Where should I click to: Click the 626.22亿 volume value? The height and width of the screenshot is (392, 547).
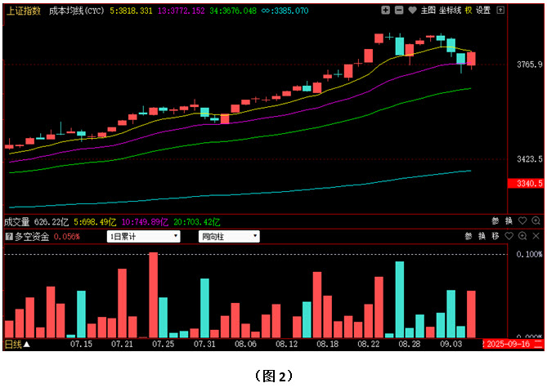(x=52, y=222)
